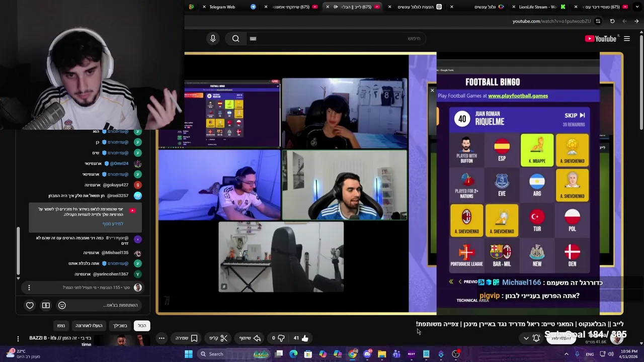This screenshot has width=644, height=362.
Task: Open Super Chat dollar icon
Action: [46, 305]
